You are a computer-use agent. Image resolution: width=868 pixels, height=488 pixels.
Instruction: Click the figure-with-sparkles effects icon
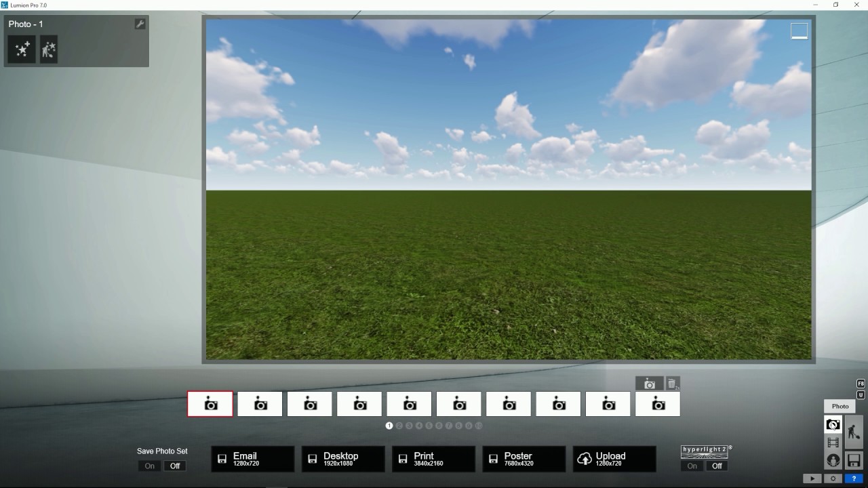49,49
